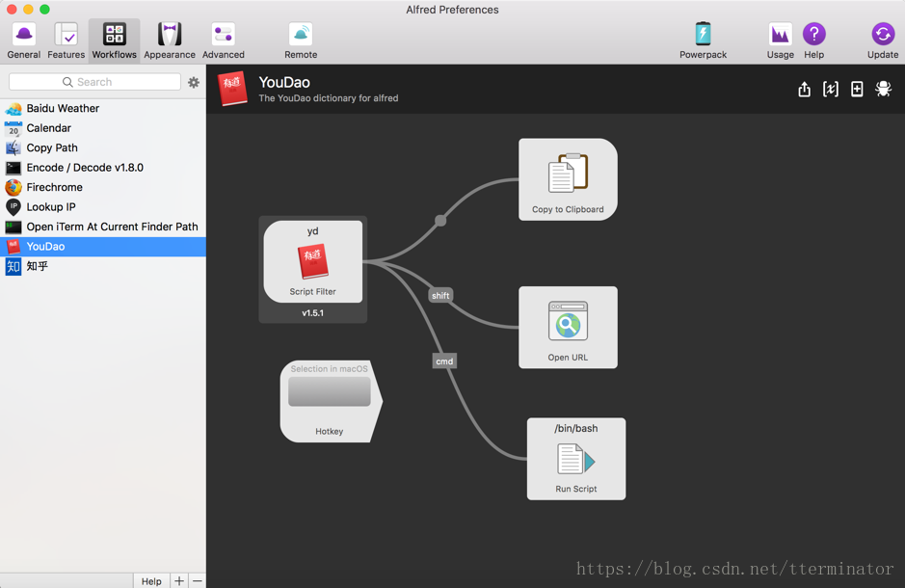Select the Baidu Weather workflow
This screenshot has height=588, width=905.
tap(103, 109)
